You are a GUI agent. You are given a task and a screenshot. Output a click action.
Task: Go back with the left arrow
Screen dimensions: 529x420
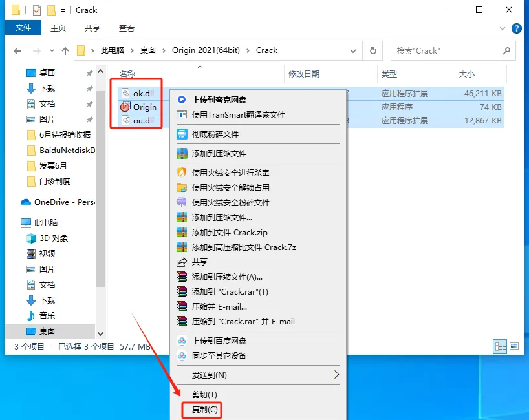17,51
